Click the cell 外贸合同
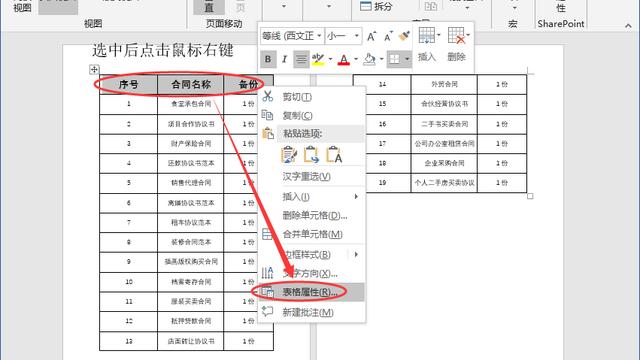640x360 pixels. 444,84
